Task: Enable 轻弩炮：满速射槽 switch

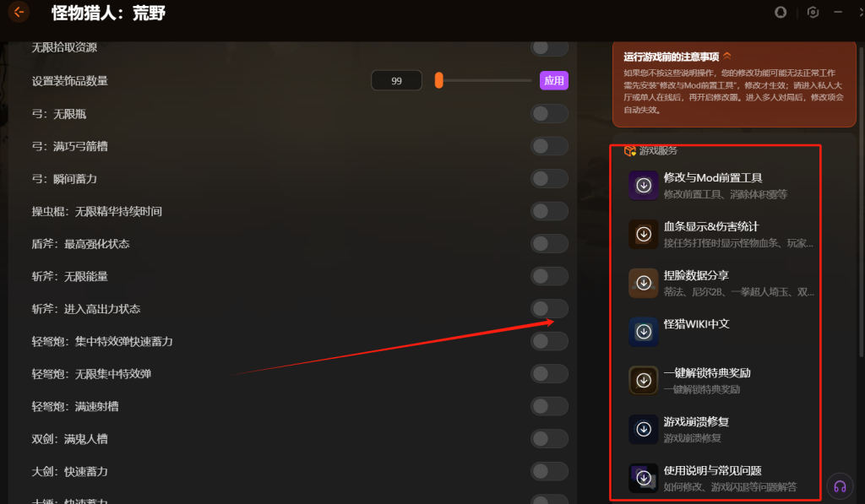Action: 549,406
